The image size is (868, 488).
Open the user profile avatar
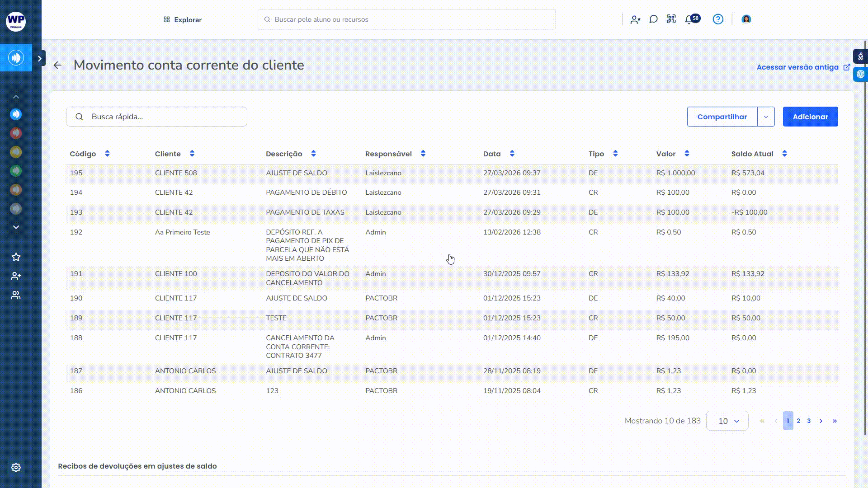tap(746, 19)
